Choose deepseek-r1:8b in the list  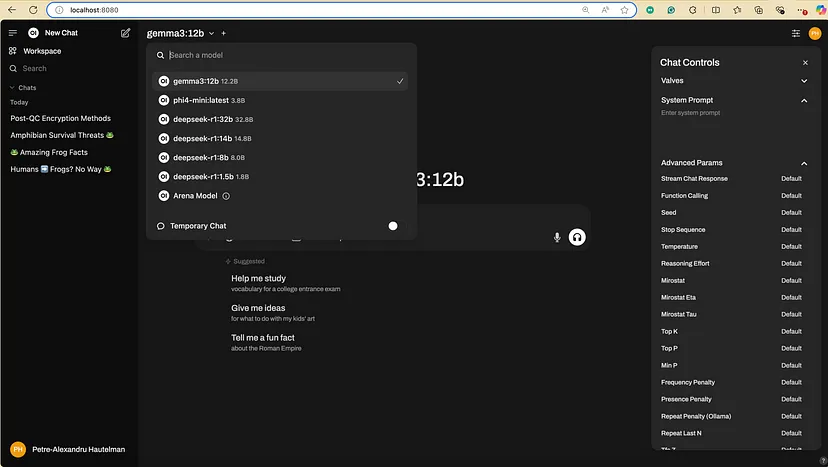tap(280, 157)
